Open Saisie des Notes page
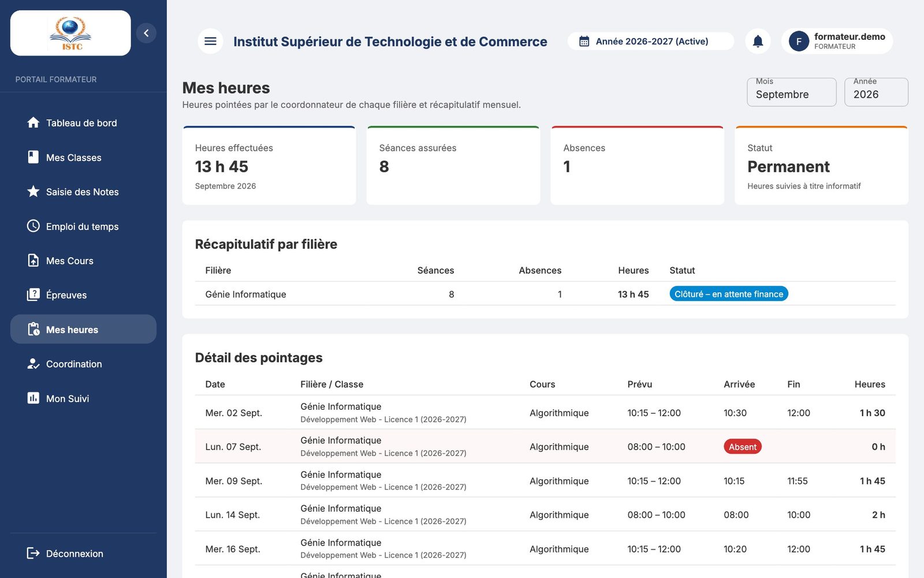Image resolution: width=924 pixels, height=578 pixels. tap(83, 191)
